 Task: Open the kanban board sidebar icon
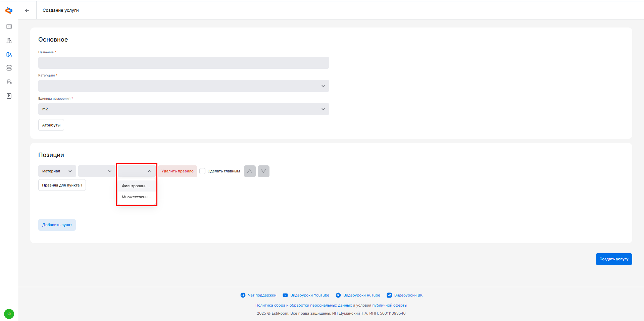(x=9, y=26)
